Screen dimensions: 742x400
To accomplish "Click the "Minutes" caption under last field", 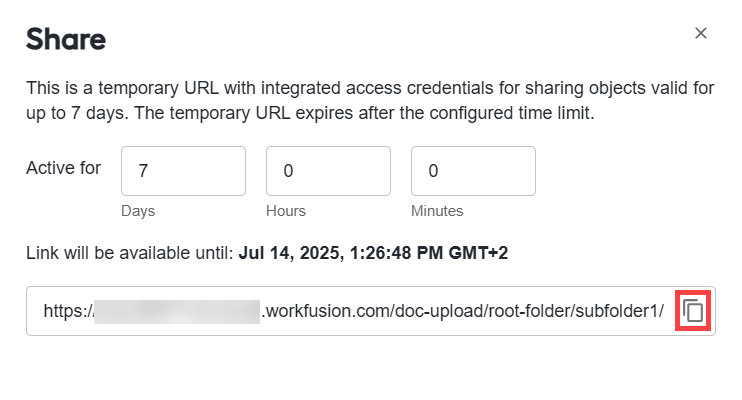I will click(437, 211).
